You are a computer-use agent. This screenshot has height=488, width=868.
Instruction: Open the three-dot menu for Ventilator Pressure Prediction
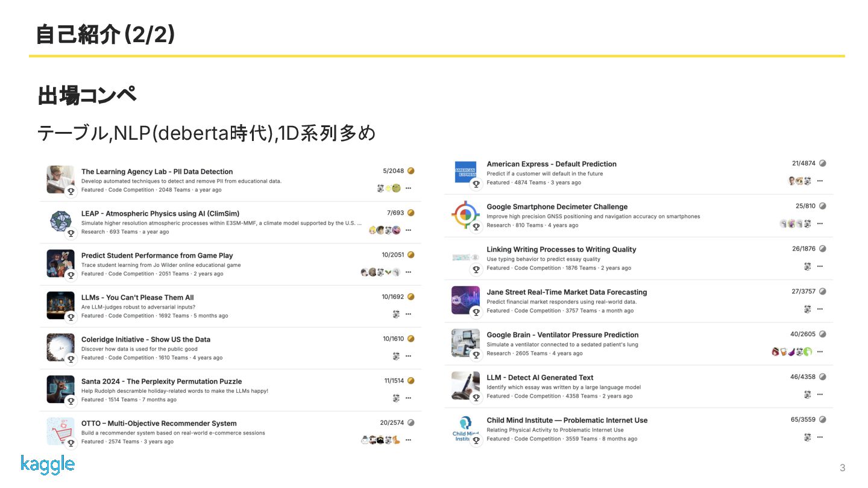pos(820,352)
